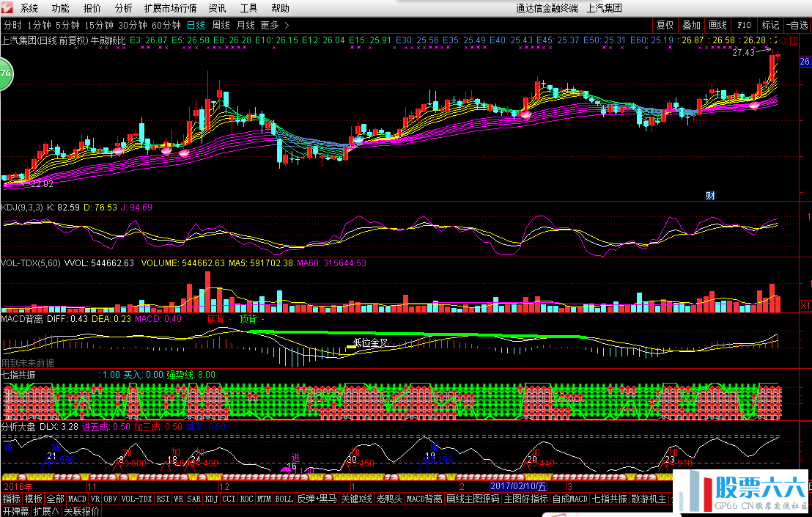The height and width of the screenshot is (517, 812).
Task: Open the 帮助 menu
Action: tap(280, 8)
